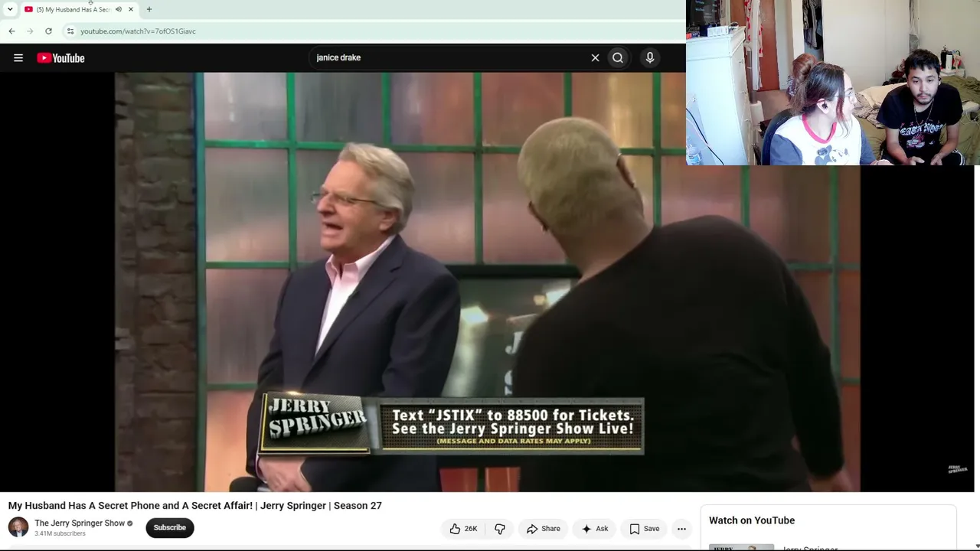Click the Jerry Springer video player
The width and height of the screenshot is (980, 551).
[487, 282]
